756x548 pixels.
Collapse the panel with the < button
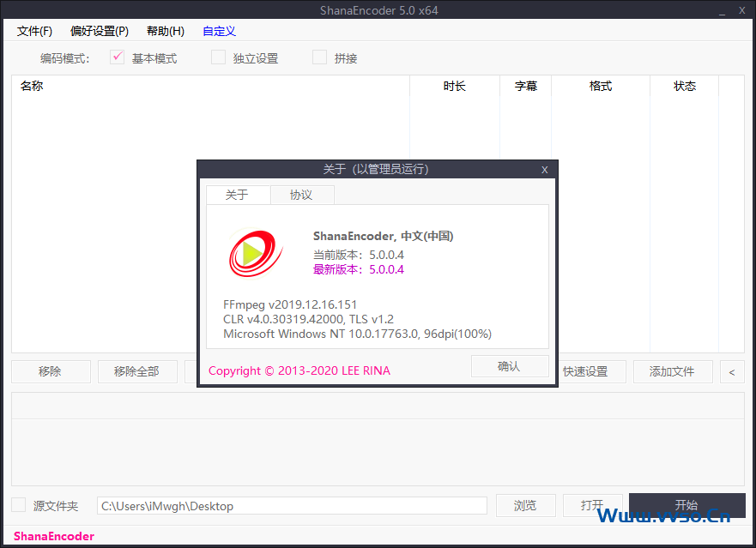pyautogui.click(x=731, y=371)
